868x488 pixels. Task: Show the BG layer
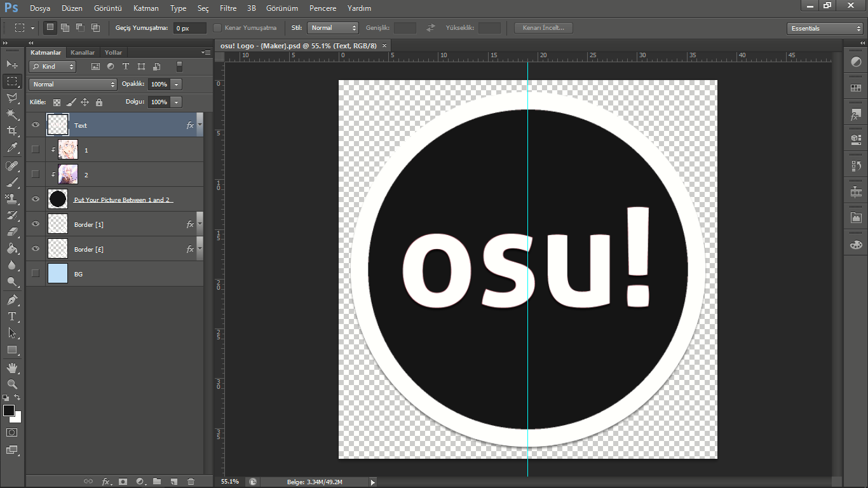pos(36,273)
